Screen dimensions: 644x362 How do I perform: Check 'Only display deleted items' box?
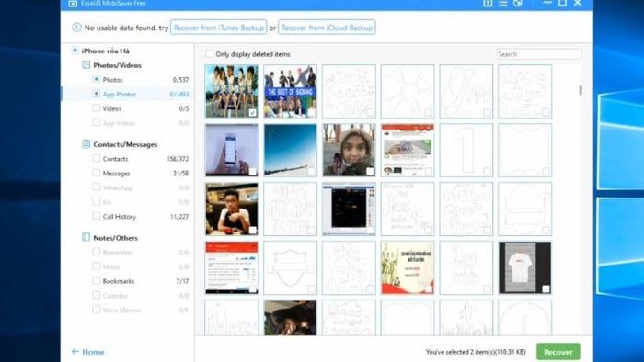(210, 53)
